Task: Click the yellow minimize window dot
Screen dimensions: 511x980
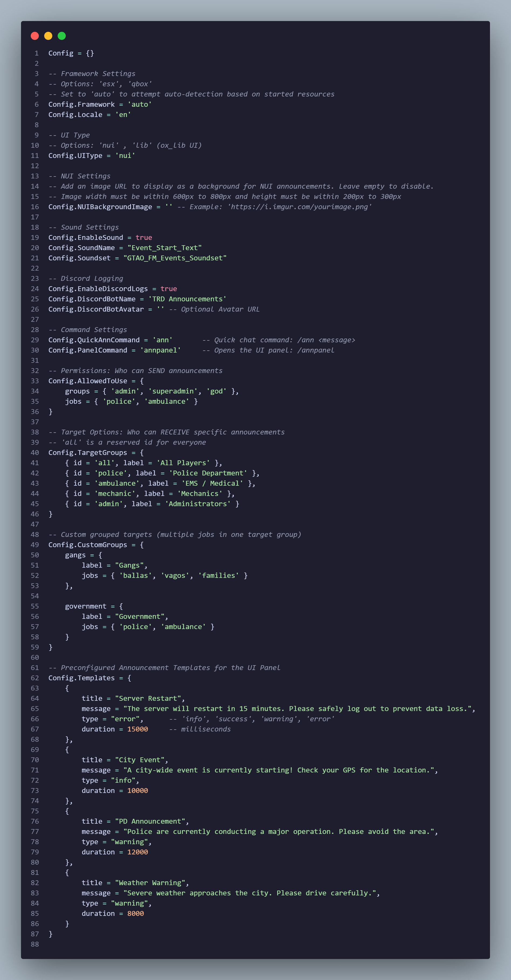Action: pyautogui.click(x=48, y=36)
